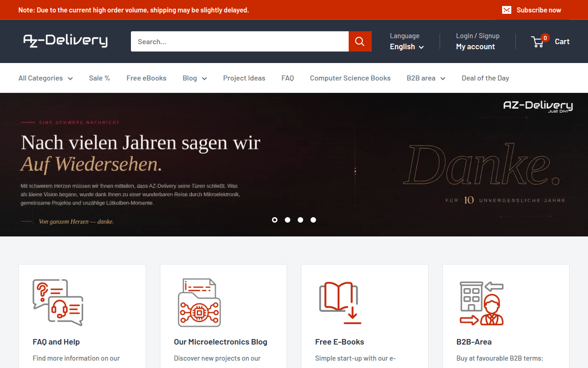
Task: Expand the Blog dropdown menu
Action: [195, 78]
